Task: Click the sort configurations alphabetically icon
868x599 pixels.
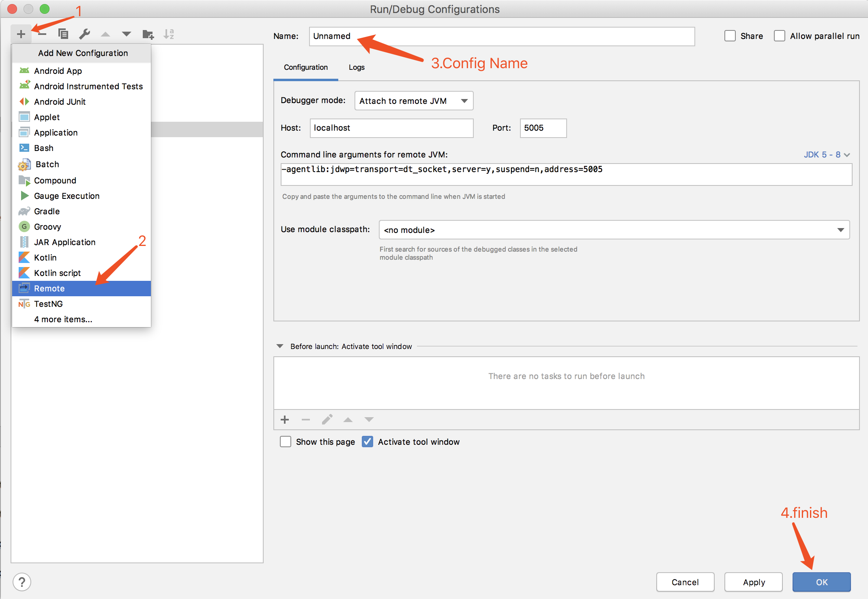Action: 169,34
